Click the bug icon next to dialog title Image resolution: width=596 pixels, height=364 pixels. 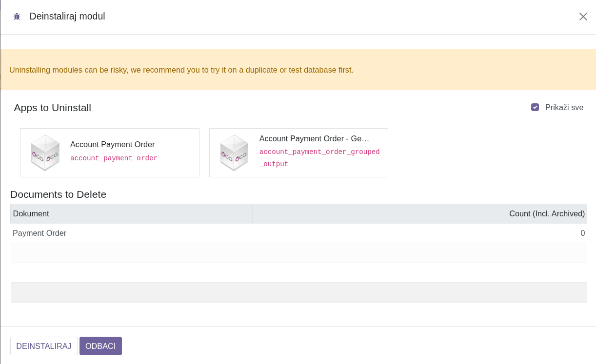click(x=17, y=16)
